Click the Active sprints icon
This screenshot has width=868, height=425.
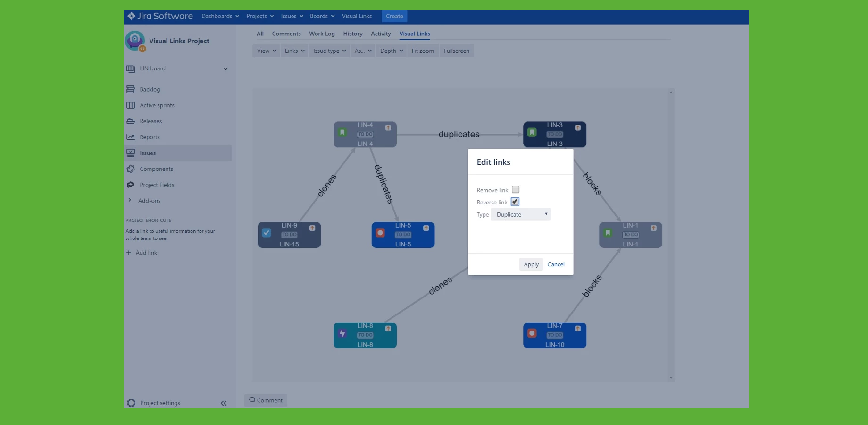tap(131, 105)
